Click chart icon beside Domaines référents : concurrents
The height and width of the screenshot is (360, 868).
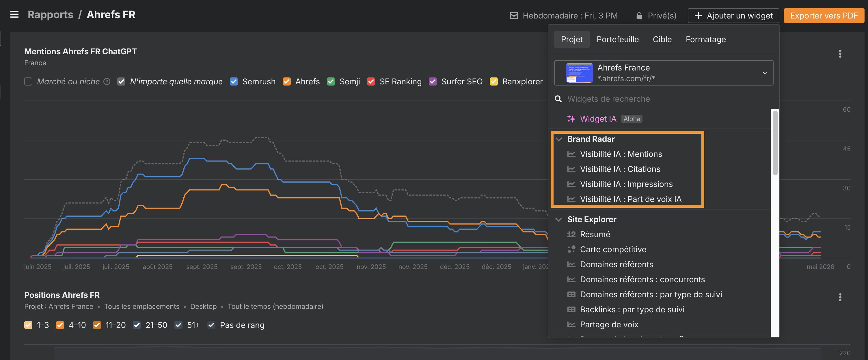(x=571, y=279)
